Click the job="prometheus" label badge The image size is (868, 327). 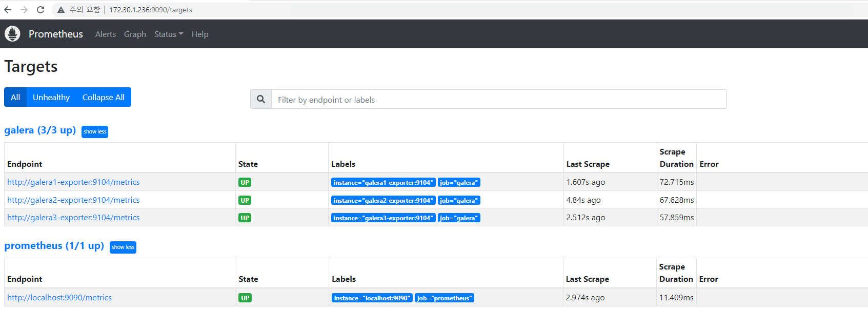click(445, 298)
